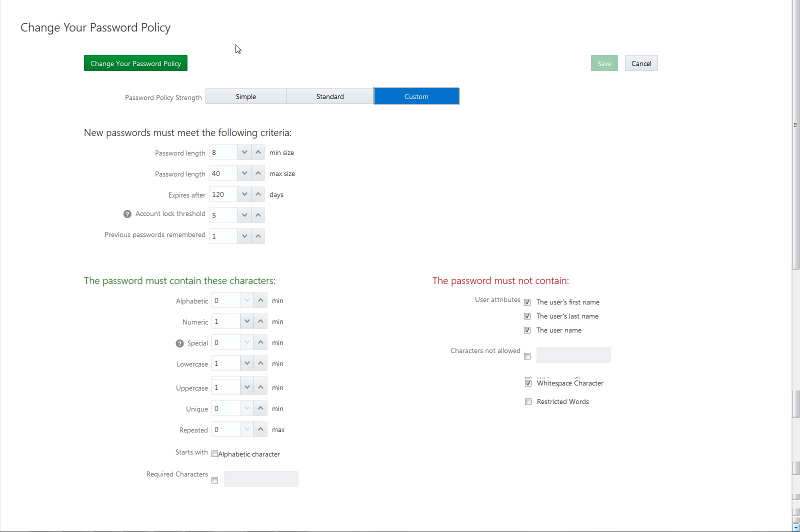Click the up arrow for Repeated characters max
800x532 pixels.
(x=260, y=429)
